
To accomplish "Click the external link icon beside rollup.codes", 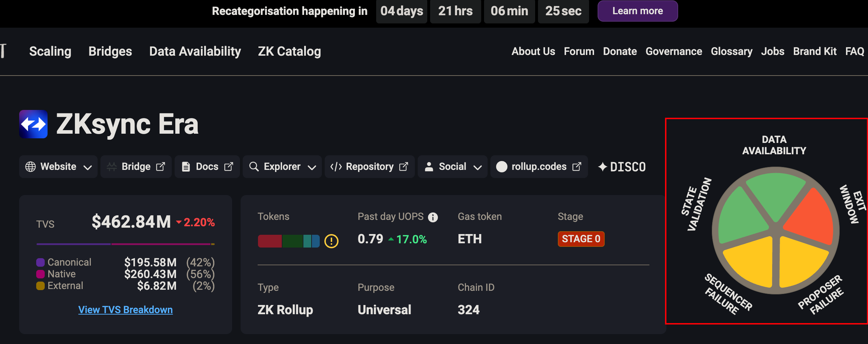I will tap(577, 167).
